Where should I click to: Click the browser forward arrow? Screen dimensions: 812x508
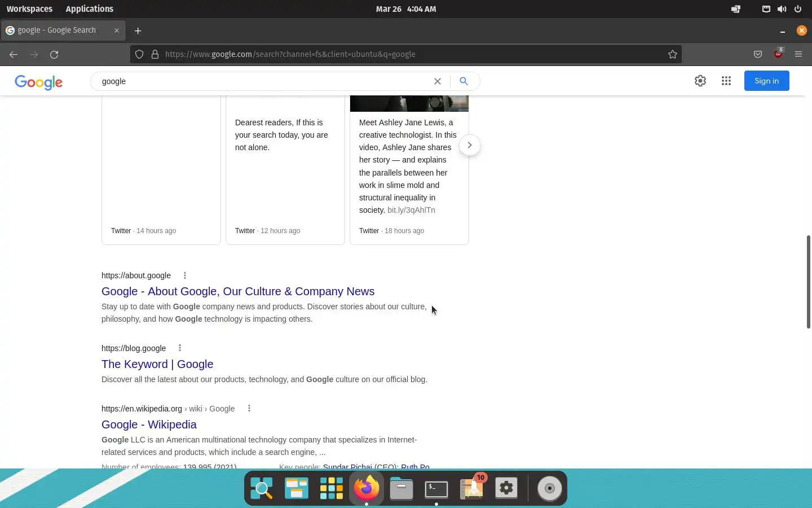[34, 54]
